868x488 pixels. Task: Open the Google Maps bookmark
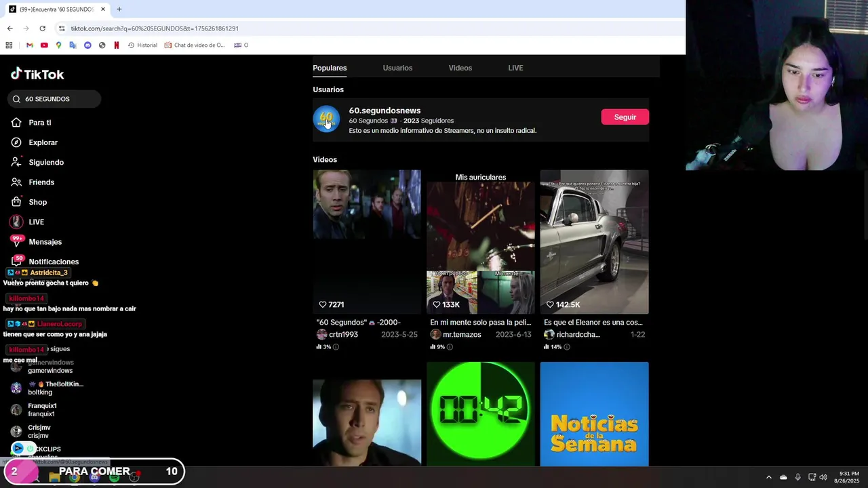tap(58, 45)
